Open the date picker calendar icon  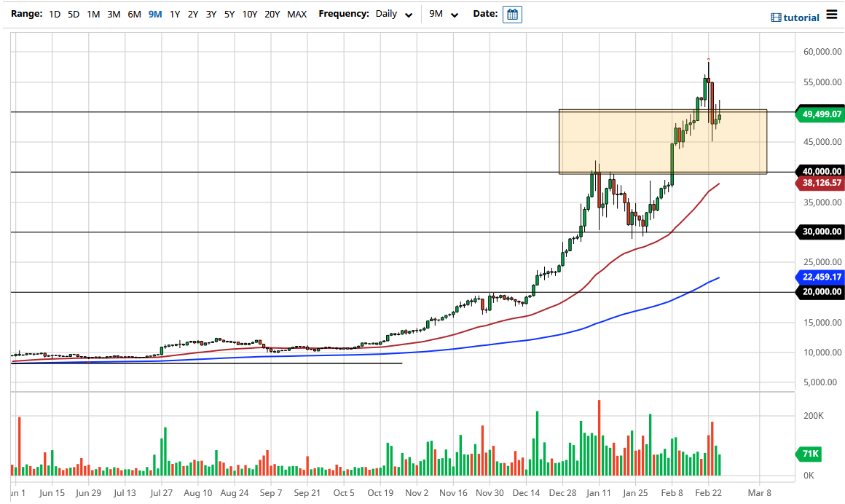click(512, 14)
